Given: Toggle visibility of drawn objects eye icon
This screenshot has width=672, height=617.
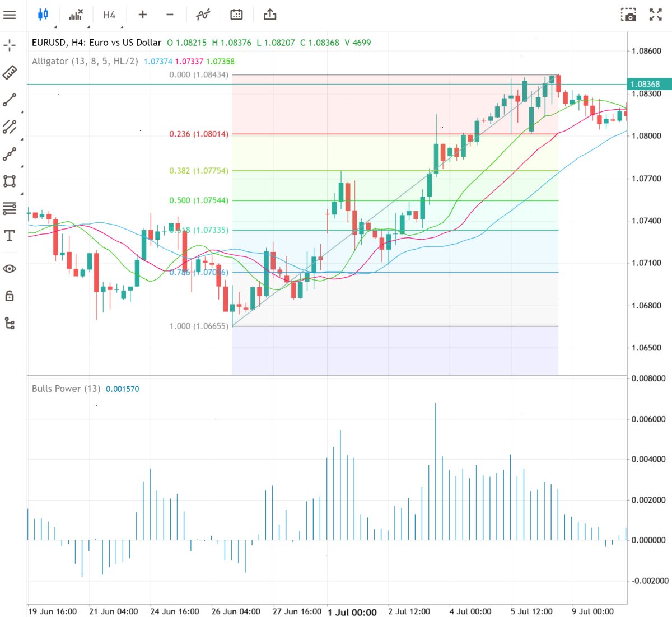Looking at the screenshot, I should click(10, 269).
